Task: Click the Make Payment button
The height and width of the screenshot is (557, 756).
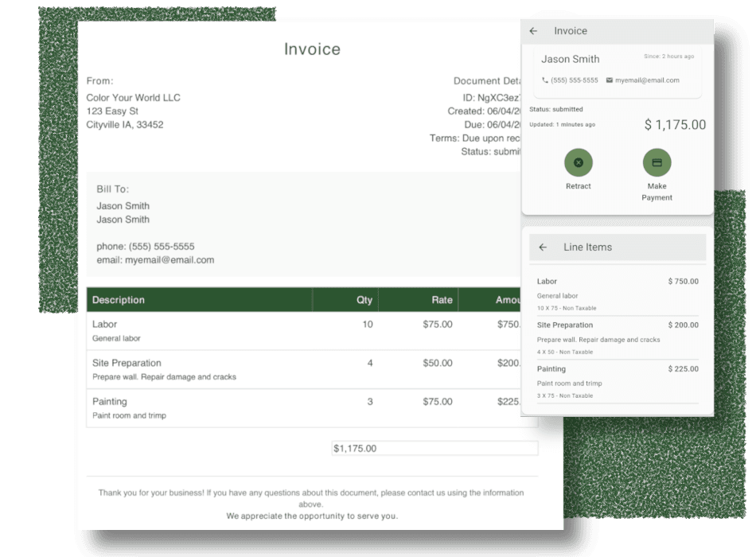Action: 657,191
